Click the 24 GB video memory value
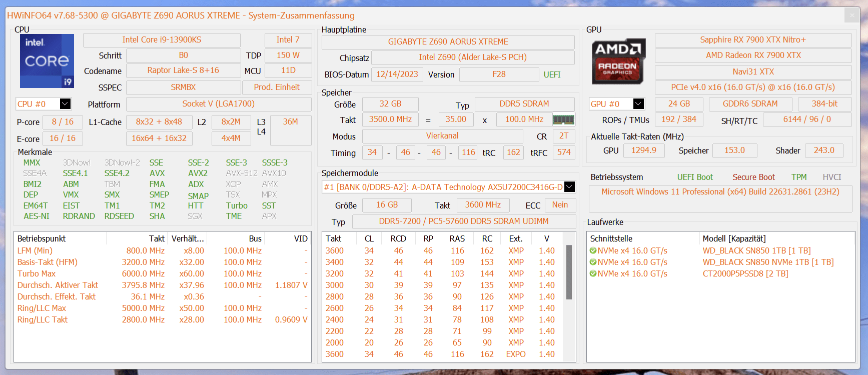 [679, 104]
